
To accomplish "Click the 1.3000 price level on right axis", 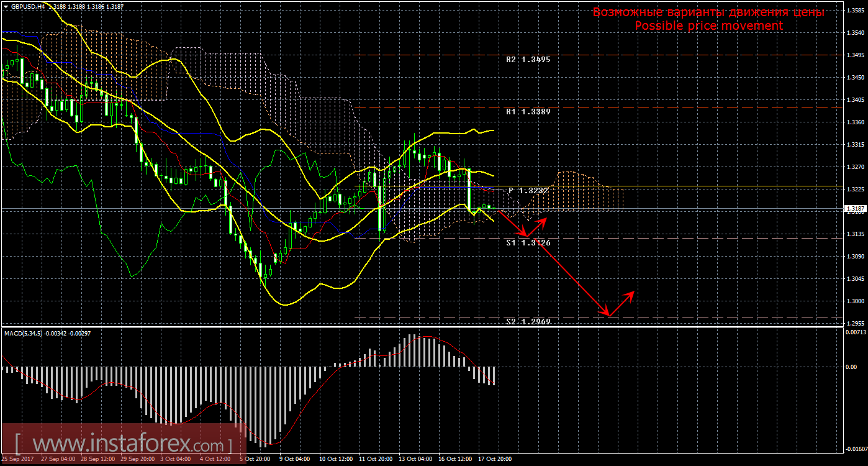I will (855, 301).
